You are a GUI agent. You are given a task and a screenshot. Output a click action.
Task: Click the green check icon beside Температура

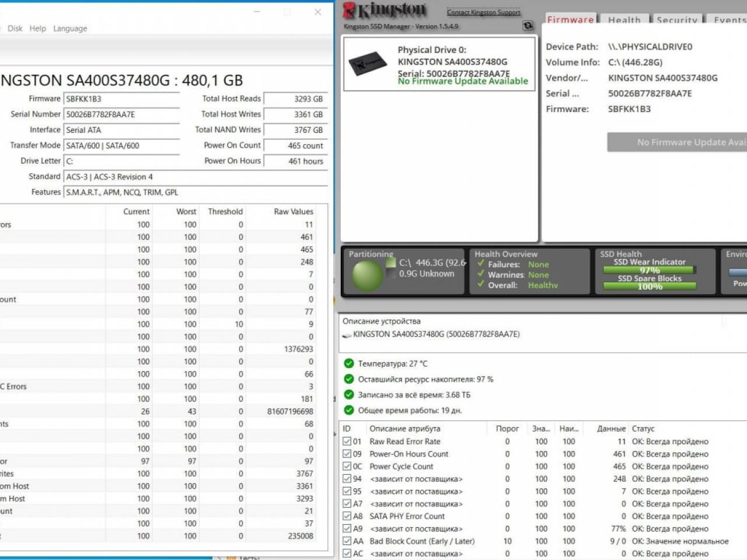point(349,363)
